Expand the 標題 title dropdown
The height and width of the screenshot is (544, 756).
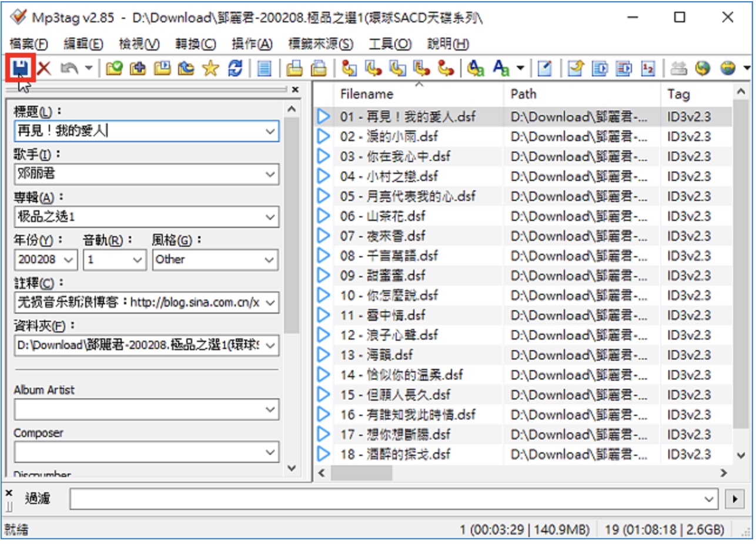(270, 131)
